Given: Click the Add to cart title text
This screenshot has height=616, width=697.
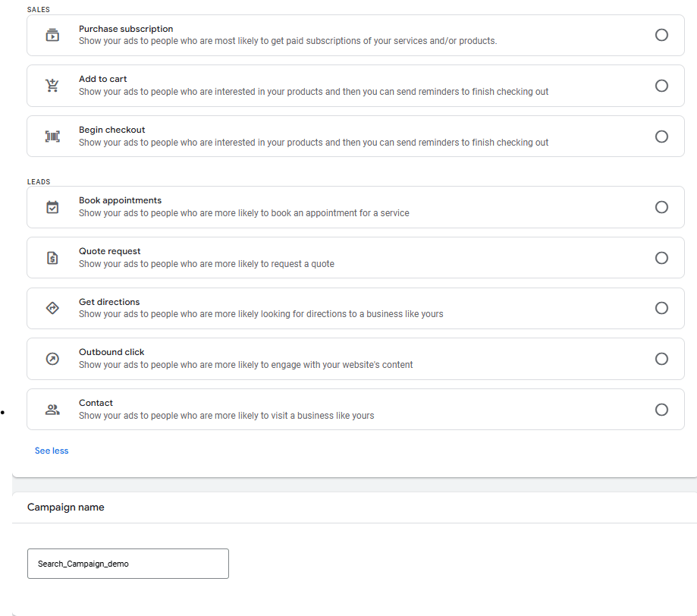Looking at the screenshot, I should [102, 79].
